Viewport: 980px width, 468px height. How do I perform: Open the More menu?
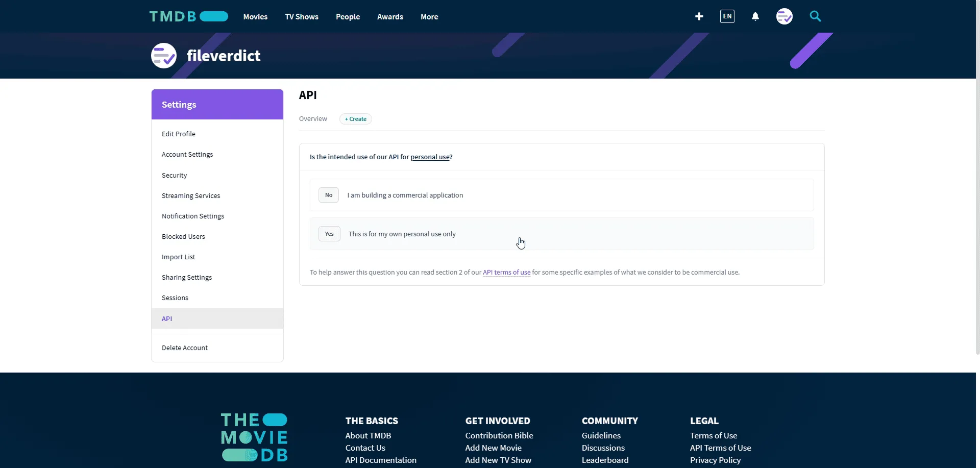click(429, 17)
